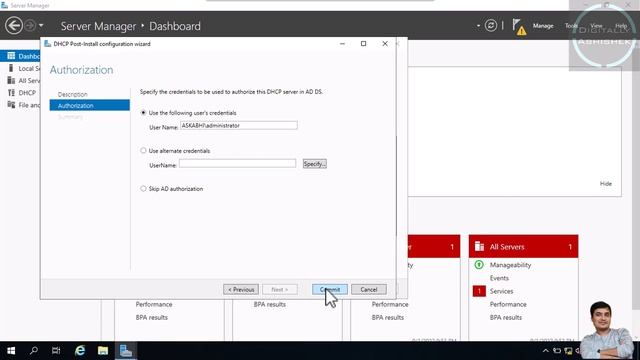
Task: Click the Cancel button in wizard
Action: [x=369, y=289]
